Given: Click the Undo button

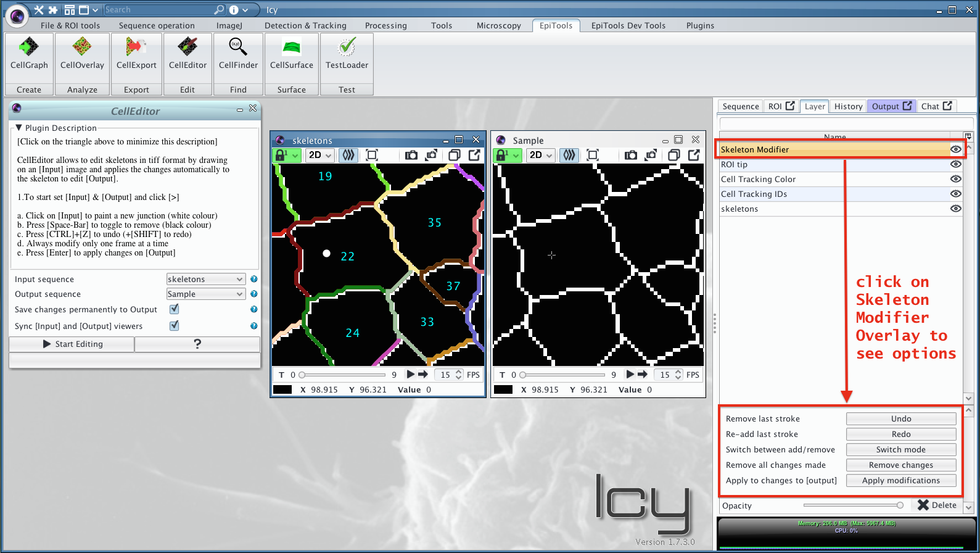Looking at the screenshot, I should point(901,418).
